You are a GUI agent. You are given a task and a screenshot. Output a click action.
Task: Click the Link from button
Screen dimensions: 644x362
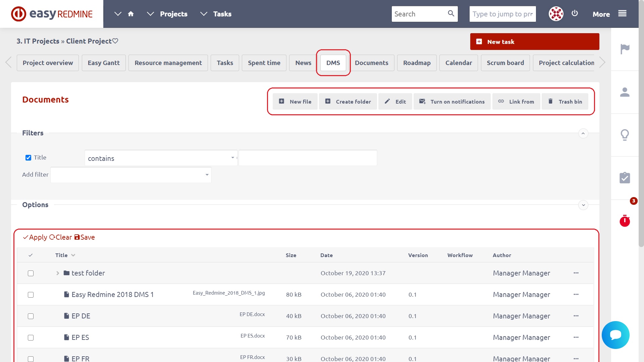point(516,102)
